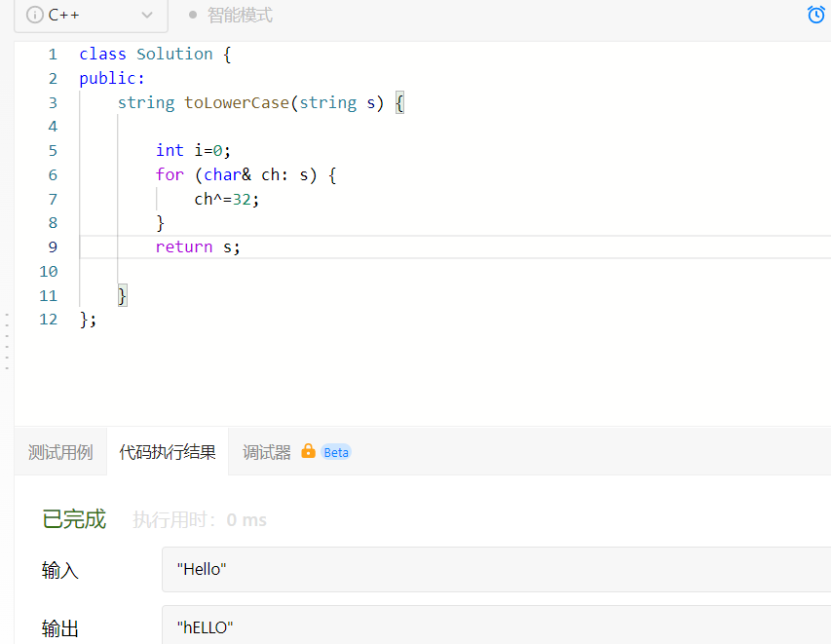Viewport: 831px width, 644px height.
Task: Click the "ch^=32;" code line
Action: (227, 200)
